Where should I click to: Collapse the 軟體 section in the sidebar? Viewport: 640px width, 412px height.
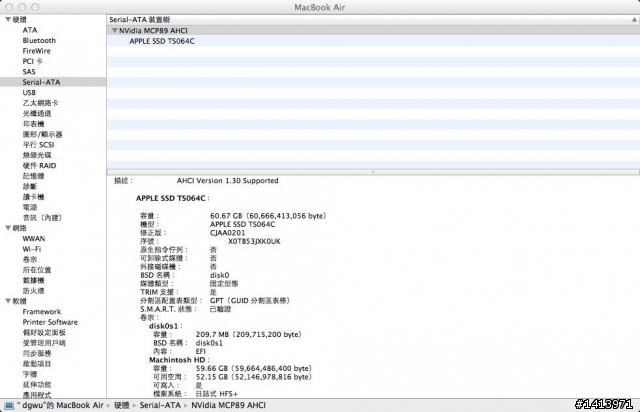point(8,301)
